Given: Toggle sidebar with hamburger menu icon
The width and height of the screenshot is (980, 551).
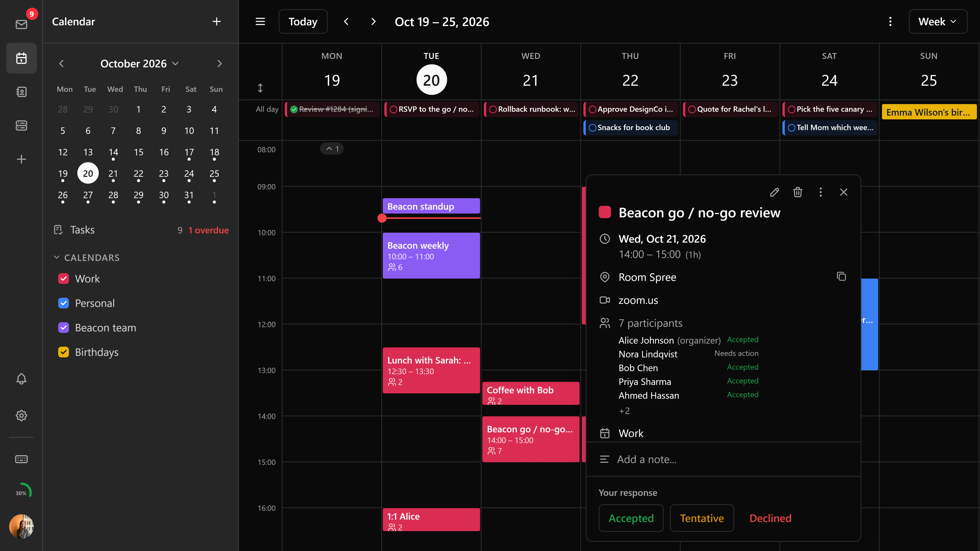Looking at the screenshot, I should pyautogui.click(x=260, y=22).
